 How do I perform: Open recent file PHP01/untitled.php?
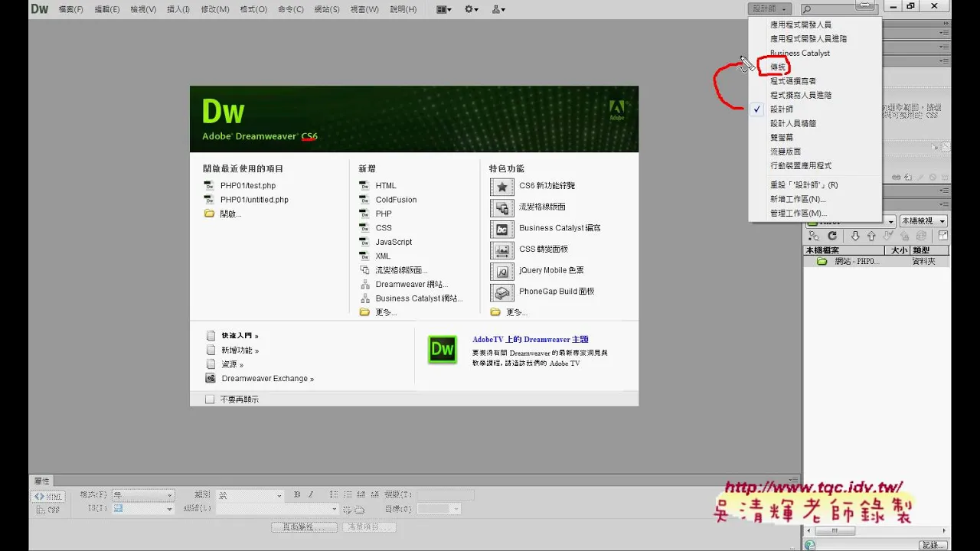coord(254,200)
